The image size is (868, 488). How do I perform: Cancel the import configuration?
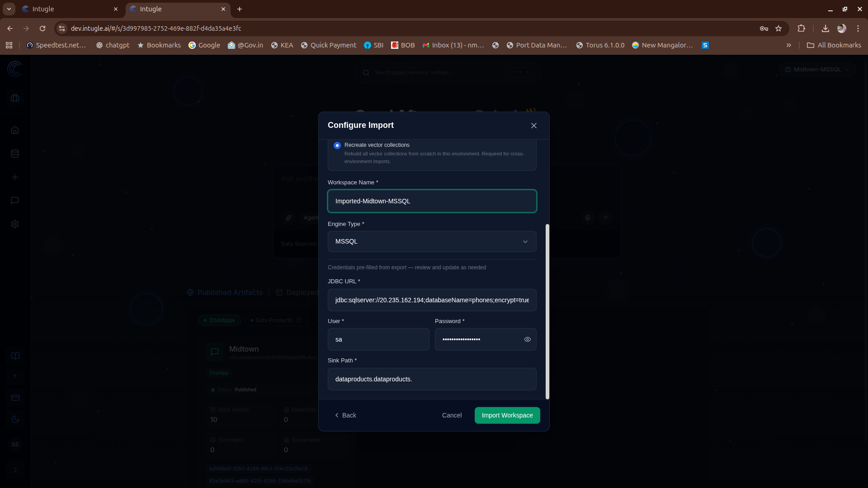452,415
